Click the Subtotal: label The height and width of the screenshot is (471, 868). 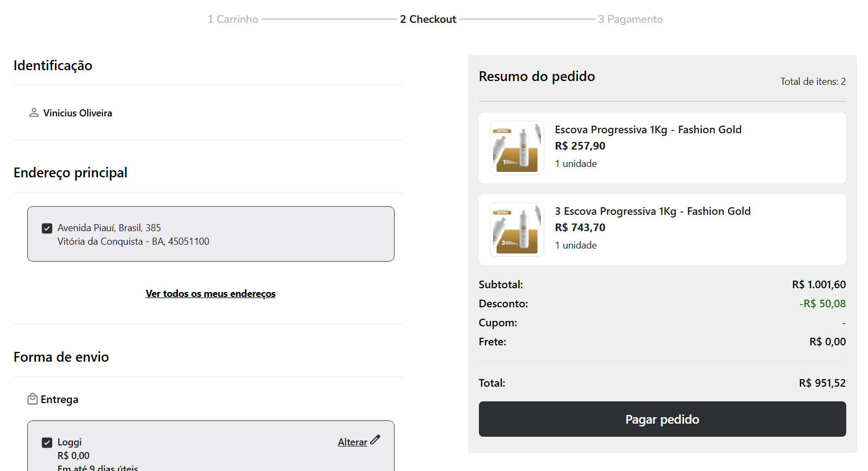(501, 284)
